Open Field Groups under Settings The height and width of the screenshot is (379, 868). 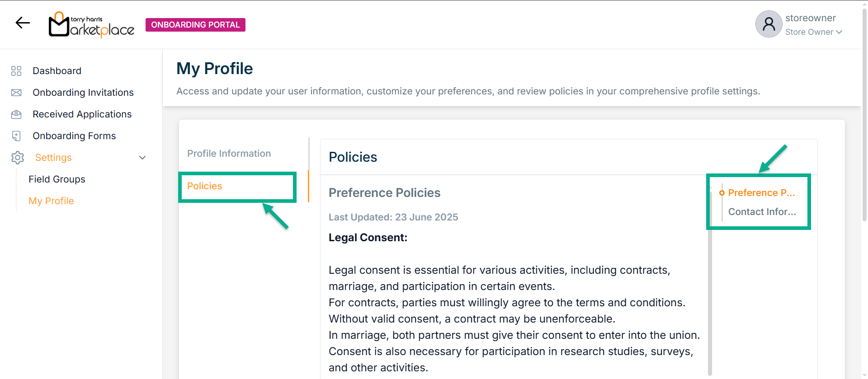point(57,179)
